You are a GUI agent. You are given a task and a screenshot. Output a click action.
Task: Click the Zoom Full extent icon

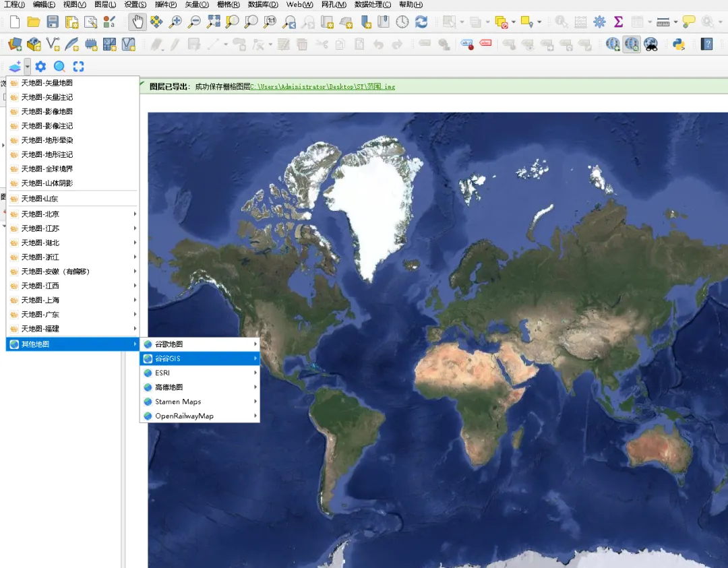pos(214,22)
